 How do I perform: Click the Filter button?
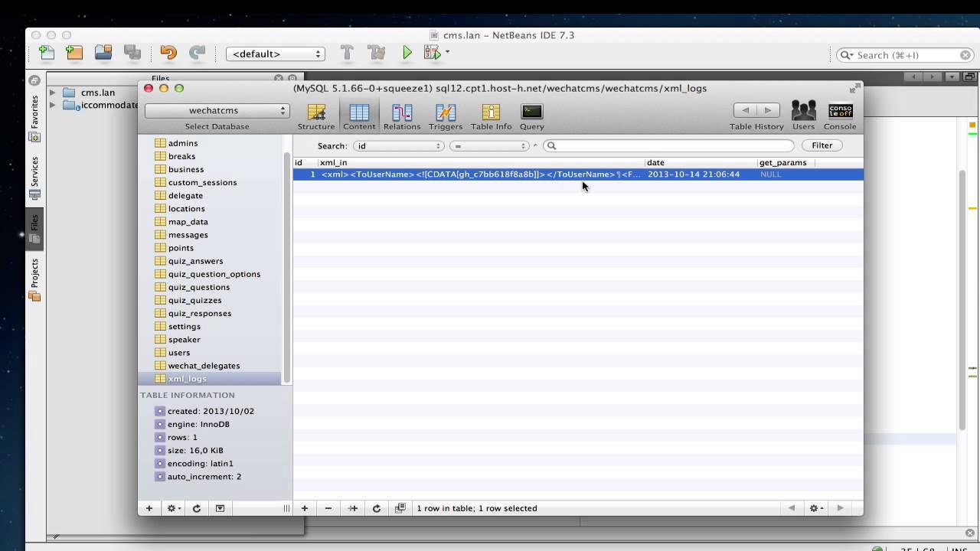[x=822, y=145]
